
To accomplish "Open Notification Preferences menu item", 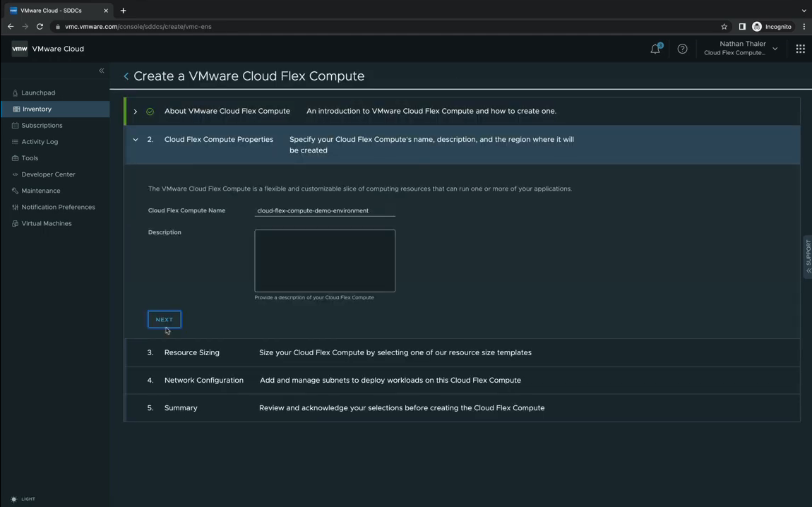I will click(x=58, y=207).
